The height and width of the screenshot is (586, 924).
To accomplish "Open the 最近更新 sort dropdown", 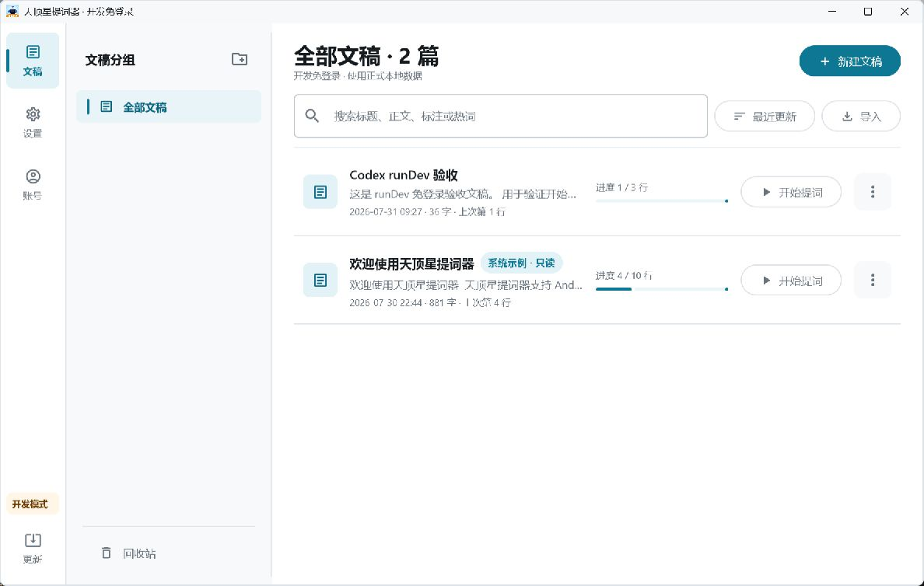I will (x=765, y=117).
